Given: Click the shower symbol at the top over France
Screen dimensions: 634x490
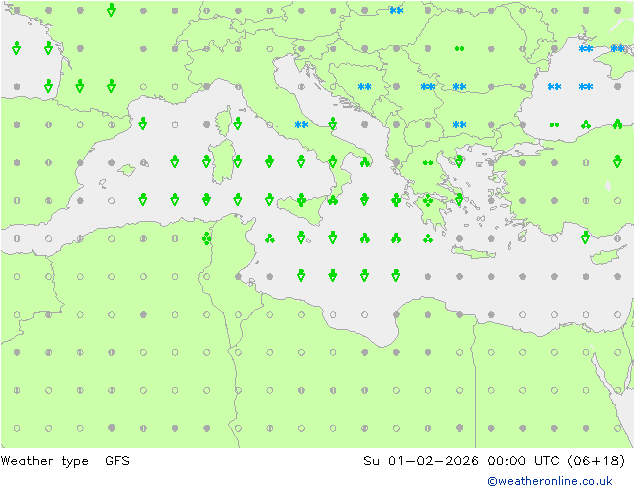Looking at the screenshot, I should (112, 10).
